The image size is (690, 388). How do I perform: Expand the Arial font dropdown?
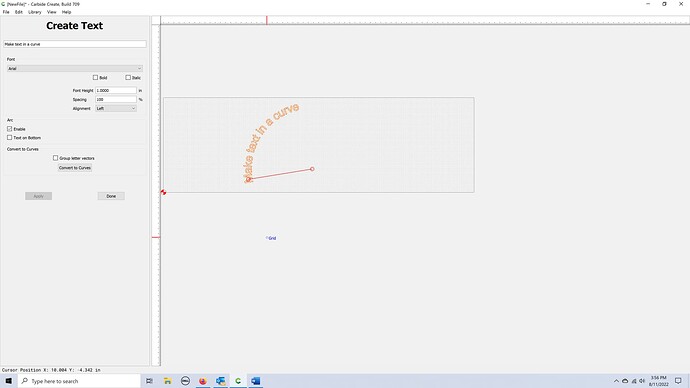click(74, 69)
